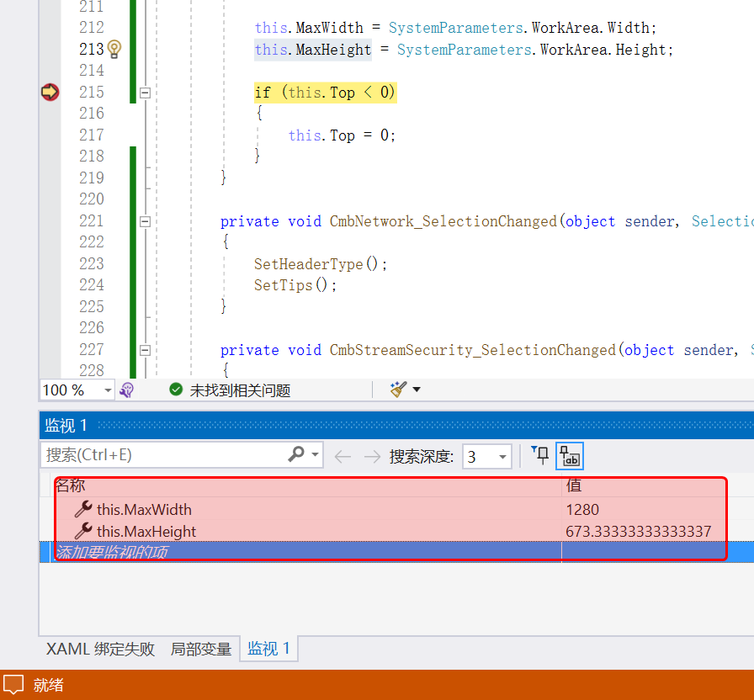The width and height of the screenshot is (754, 700).
Task: Click the lightbulb quick actions icon on line 213
Action: coord(115,50)
